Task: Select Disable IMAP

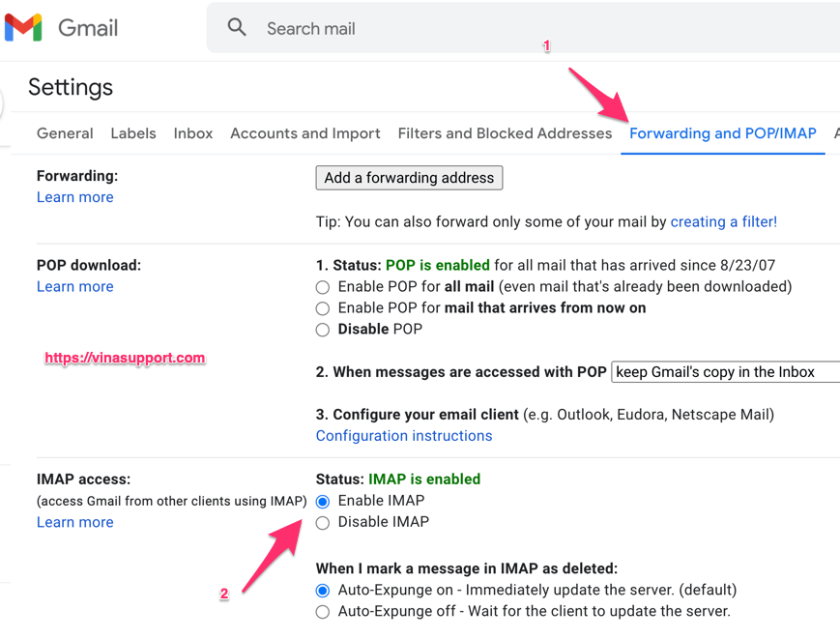Action: tap(322, 522)
